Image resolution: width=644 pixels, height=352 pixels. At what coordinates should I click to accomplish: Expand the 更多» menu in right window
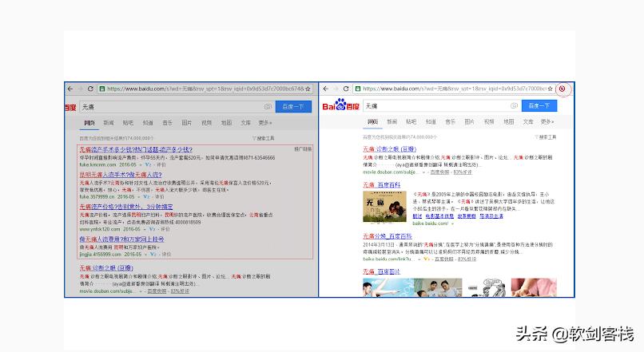click(x=547, y=122)
